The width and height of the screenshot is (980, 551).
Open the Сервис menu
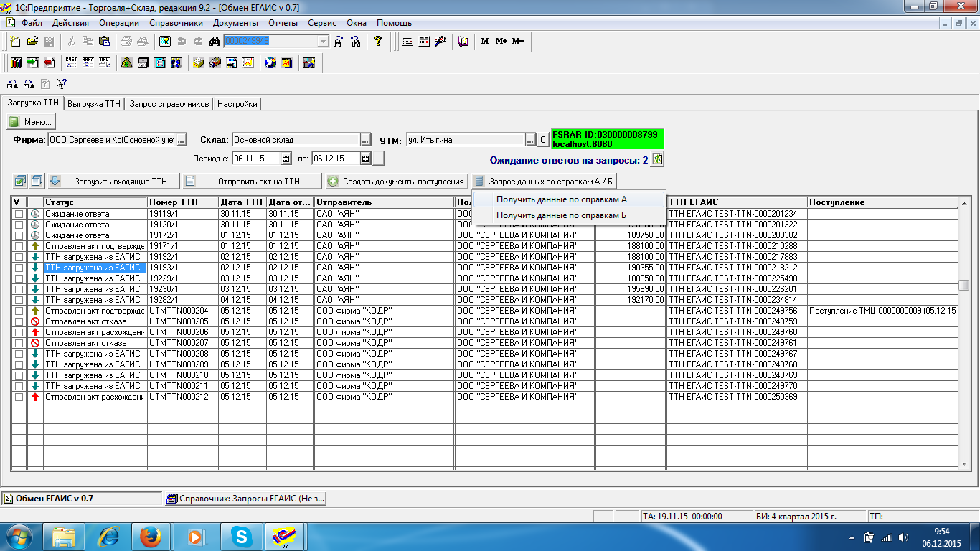click(322, 23)
